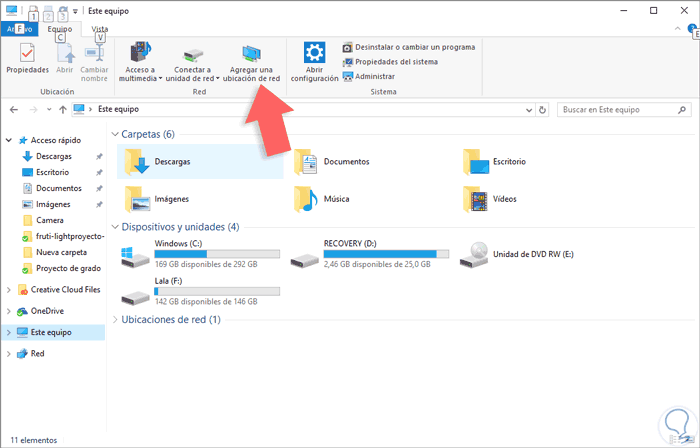Expand Creative Cloud Files node

click(x=8, y=290)
